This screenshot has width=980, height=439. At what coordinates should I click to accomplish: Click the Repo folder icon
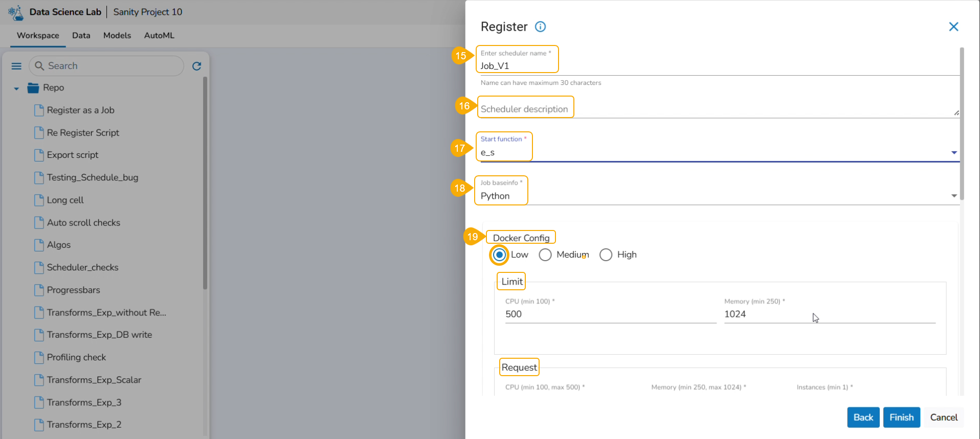point(33,88)
